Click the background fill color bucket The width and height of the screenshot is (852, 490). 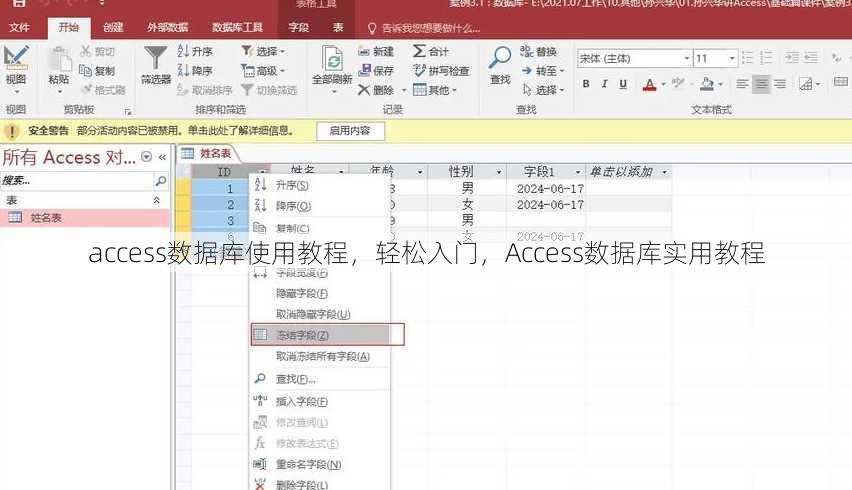click(x=706, y=84)
